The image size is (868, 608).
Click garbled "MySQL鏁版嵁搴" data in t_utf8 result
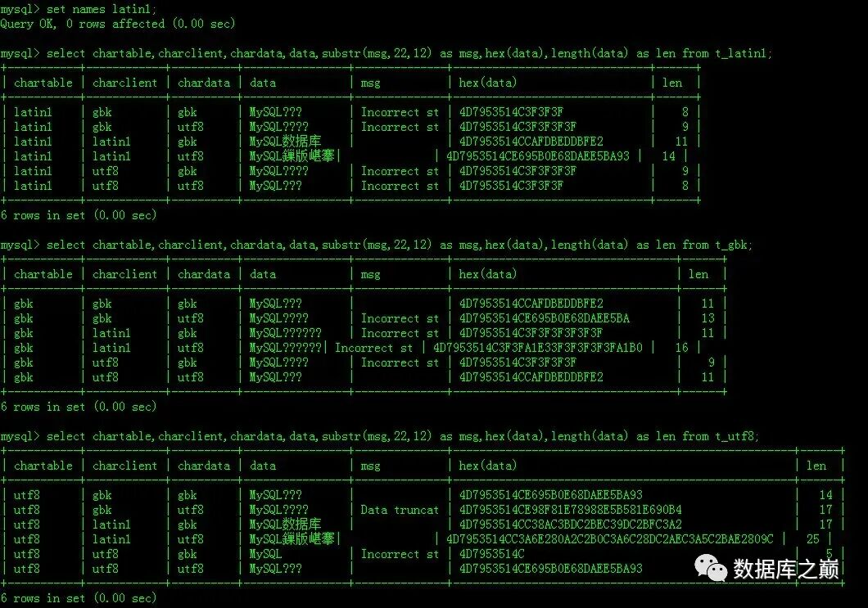tap(292, 539)
